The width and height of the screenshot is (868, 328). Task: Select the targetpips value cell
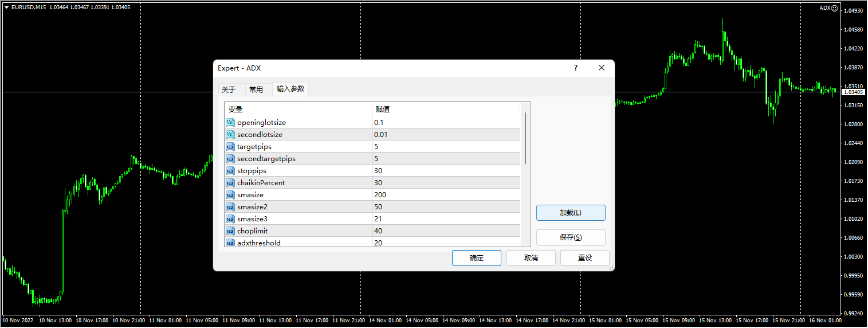point(446,147)
